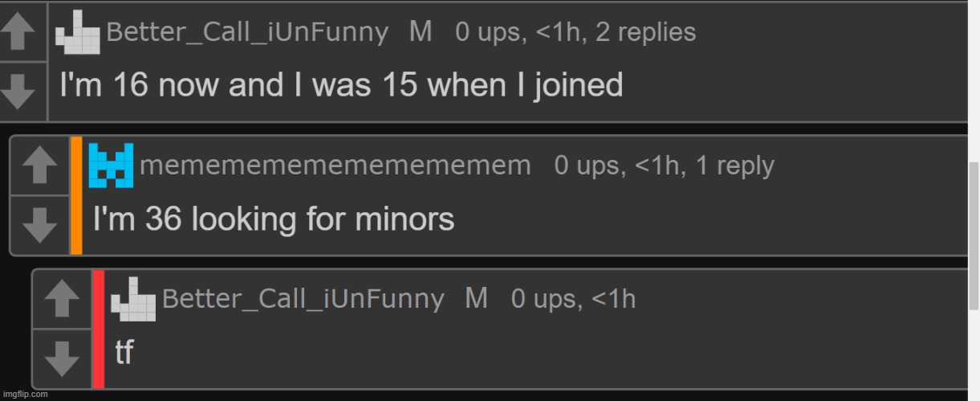Click the orange thread bar of the second comment

click(x=76, y=195)
